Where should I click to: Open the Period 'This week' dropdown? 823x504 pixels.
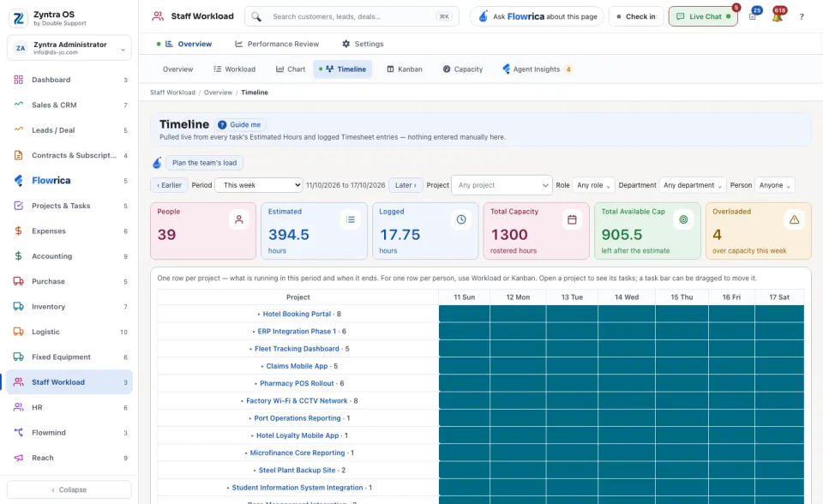tap(259, 185)
